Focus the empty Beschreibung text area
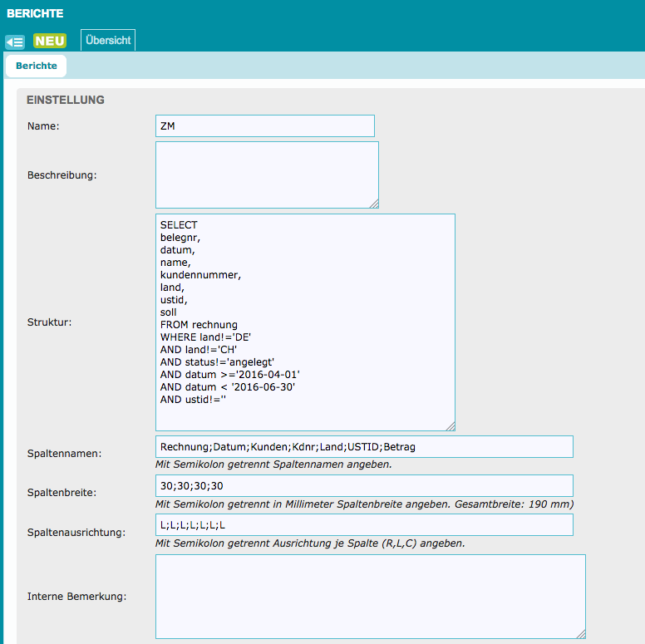Viewport: 645px width, 644px height. (266, 175)
